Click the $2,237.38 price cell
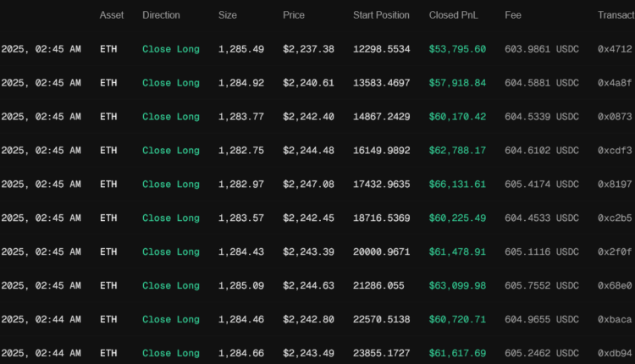635x364 pixels. pyautogui.click(x=308, y=49)
